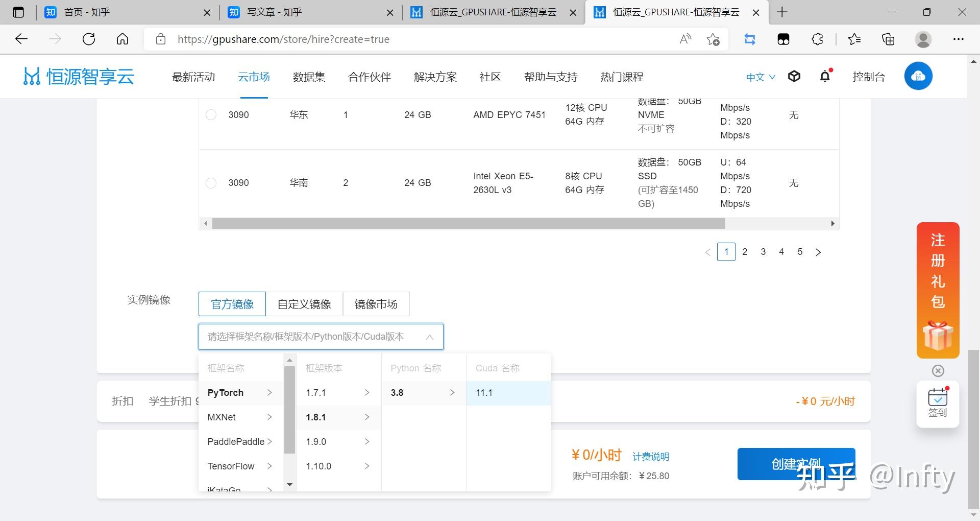Screen dimensions: 980x521
Task: Click the sync arrows toolbar icon
Action: coord(749,39)
